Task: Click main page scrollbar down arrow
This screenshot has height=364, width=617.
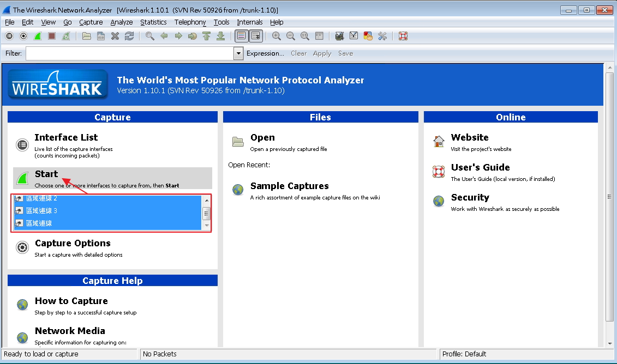Action: pyautogui.click(x=610, y=343)
